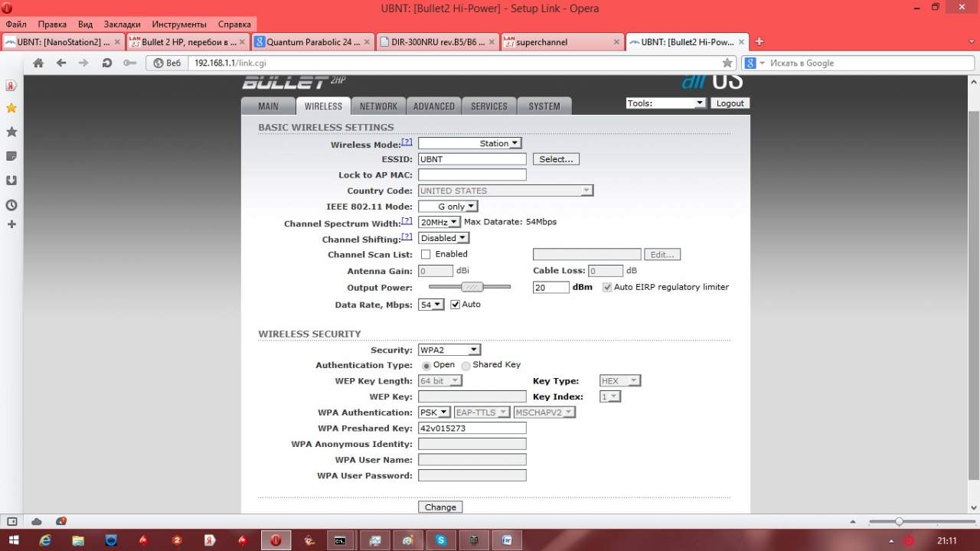Close the superchannel tab

click(x=616, y=42)
